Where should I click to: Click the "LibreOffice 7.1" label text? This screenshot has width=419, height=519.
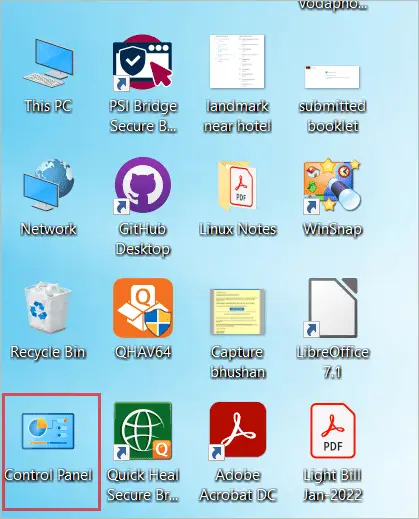333,362
